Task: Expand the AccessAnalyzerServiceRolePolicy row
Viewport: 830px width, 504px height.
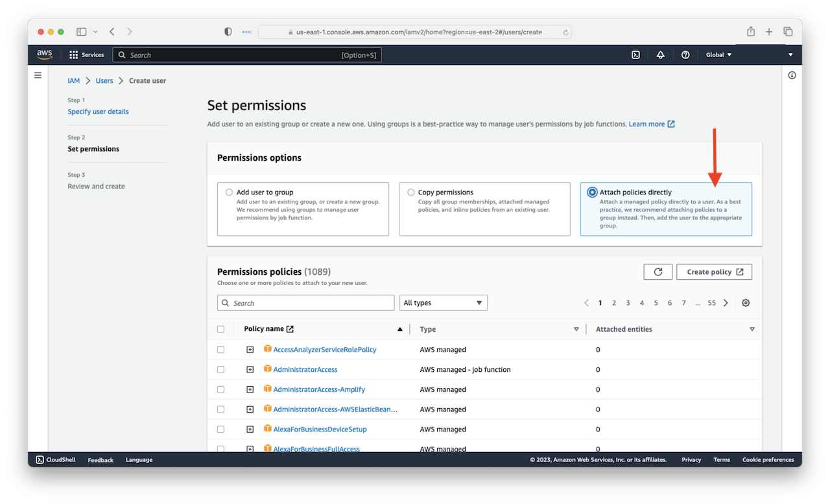Action: pyautogui.click(x=250, y=350)
